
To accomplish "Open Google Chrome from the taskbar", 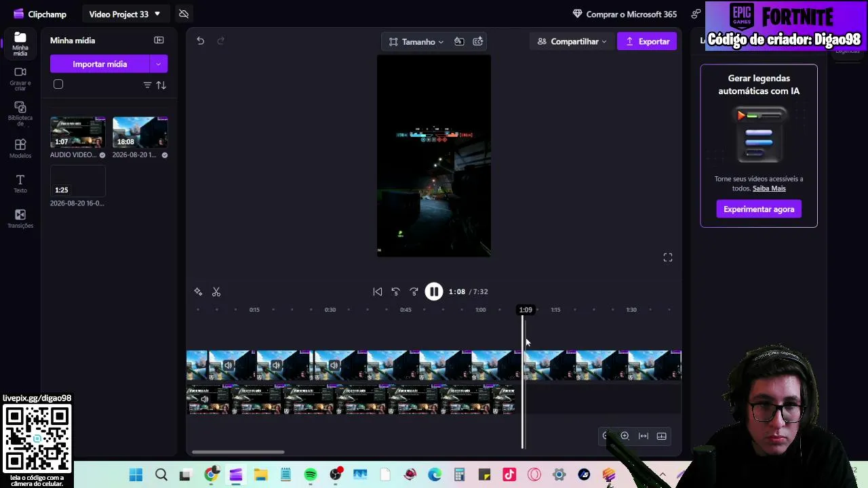I will coord(212,474).
